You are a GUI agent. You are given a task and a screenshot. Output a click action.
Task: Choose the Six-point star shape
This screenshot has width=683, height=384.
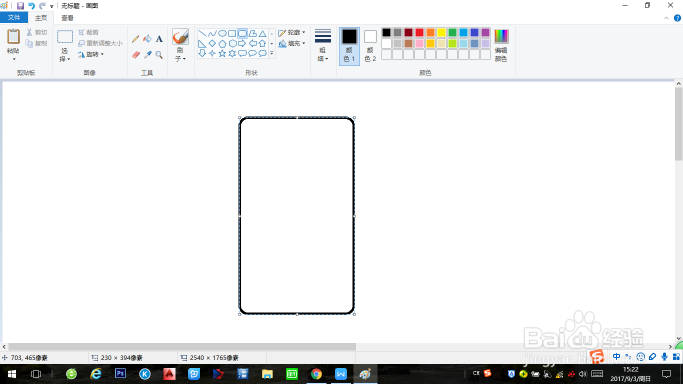[232, 54]
